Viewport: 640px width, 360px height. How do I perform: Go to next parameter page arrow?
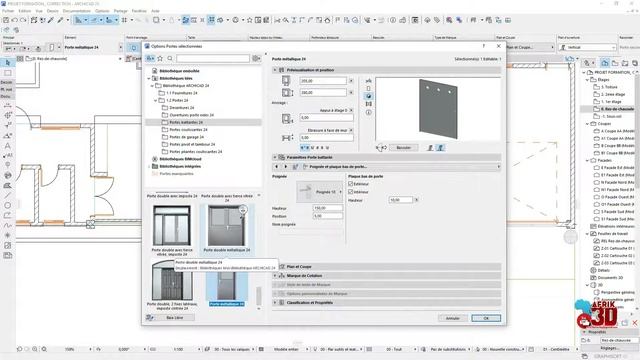tap(285, 167)
